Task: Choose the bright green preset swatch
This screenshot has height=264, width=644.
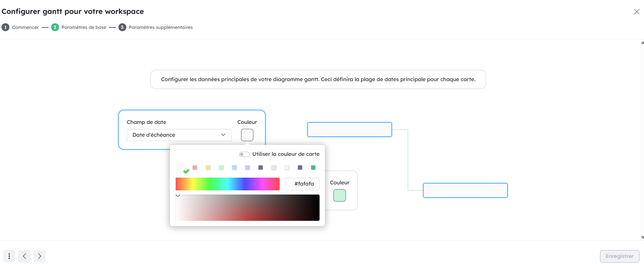Action: tap(313, 167)
